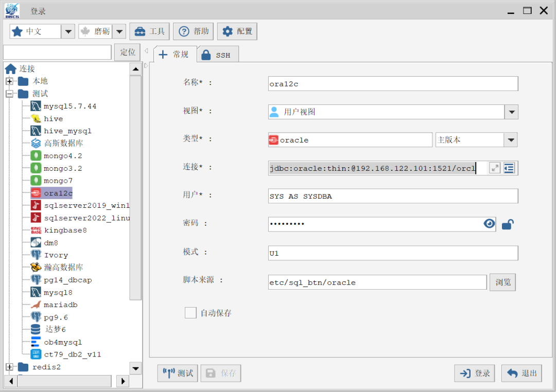Click the 密码 password field
Screen dimensions: 556x392
tap(382, 224)
